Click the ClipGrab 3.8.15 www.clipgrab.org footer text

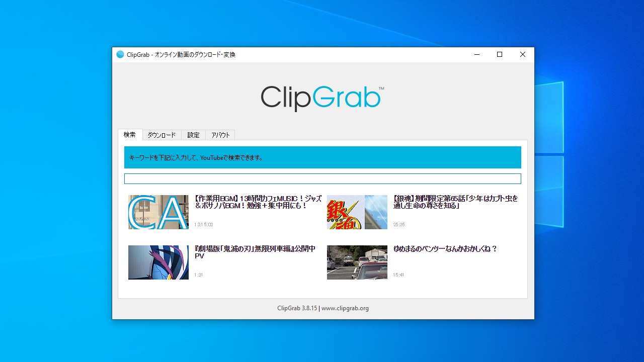click(x=323, y=308)
